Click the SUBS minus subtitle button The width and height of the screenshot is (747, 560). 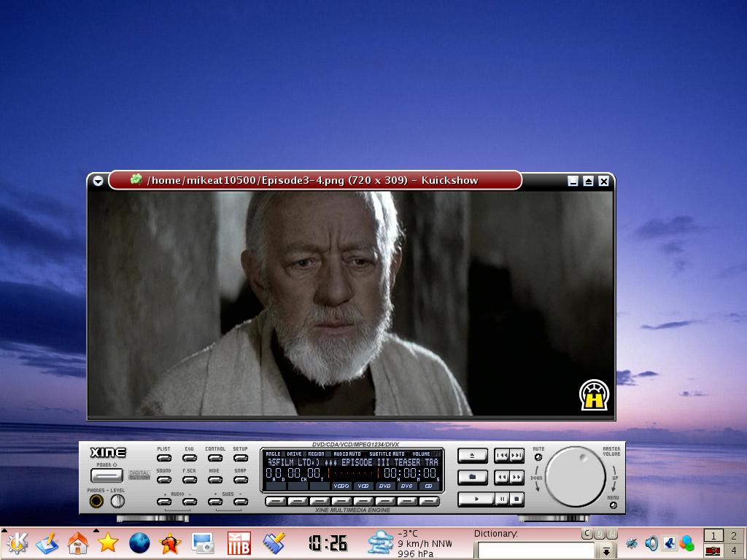point(241,502)
